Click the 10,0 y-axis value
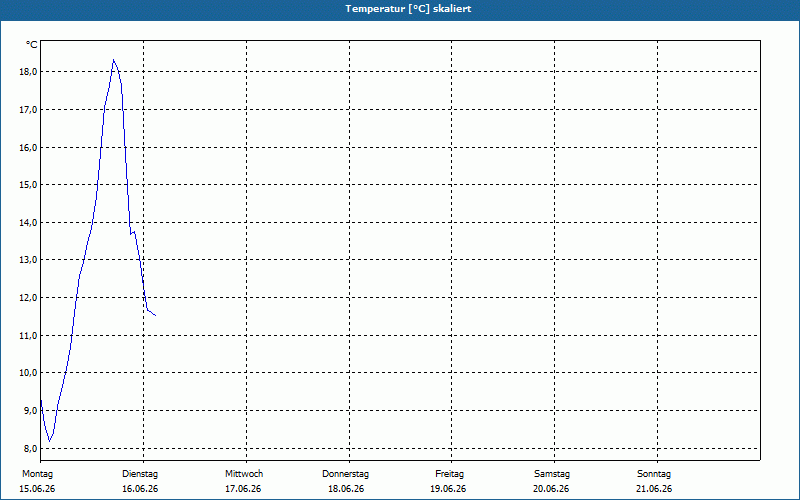Image resolution: width=800 pixels, height=500 pixels. (28, 373)
